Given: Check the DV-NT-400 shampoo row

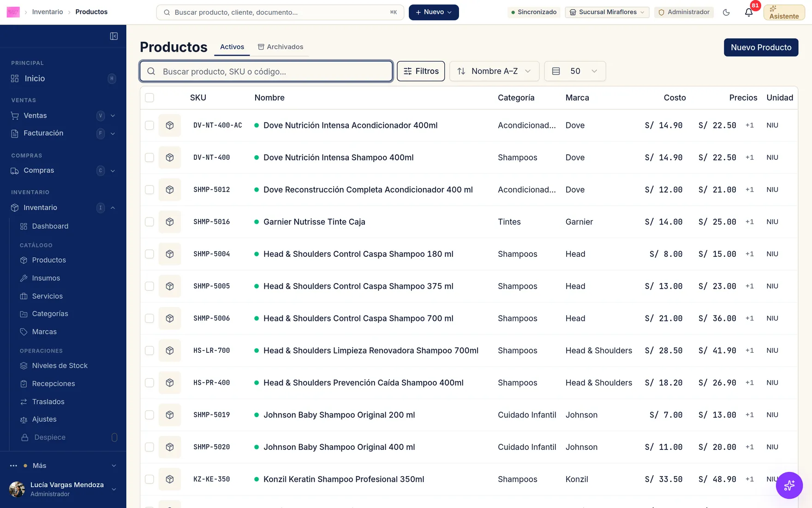Looking at the screenshot, I should pyautogui.click(x=149, y=157).
